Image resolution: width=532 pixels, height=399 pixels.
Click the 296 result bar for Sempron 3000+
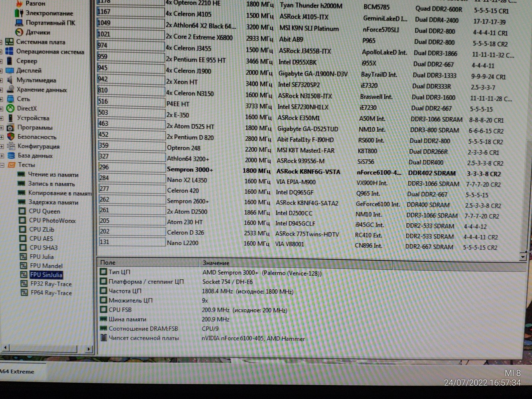tap(132, 167)
